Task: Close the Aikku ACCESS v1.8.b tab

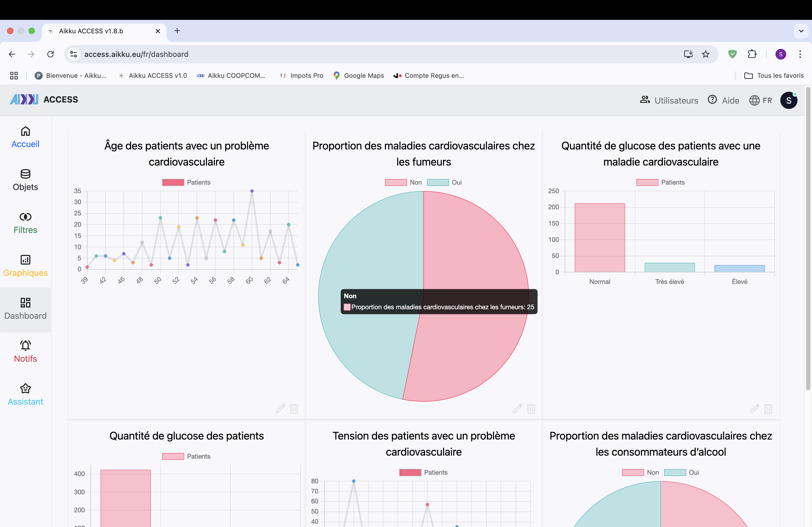Action: (x=158, y=31)
